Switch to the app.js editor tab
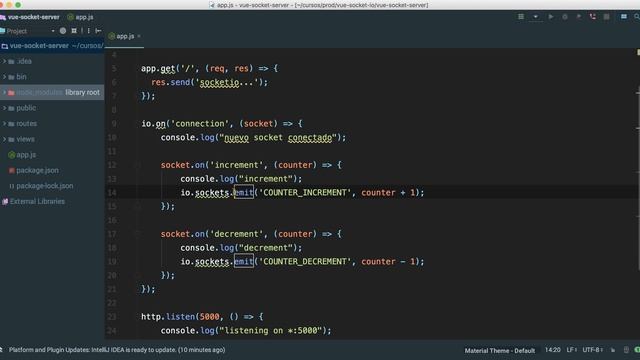640x360 pixels. (x=125, y=36)
